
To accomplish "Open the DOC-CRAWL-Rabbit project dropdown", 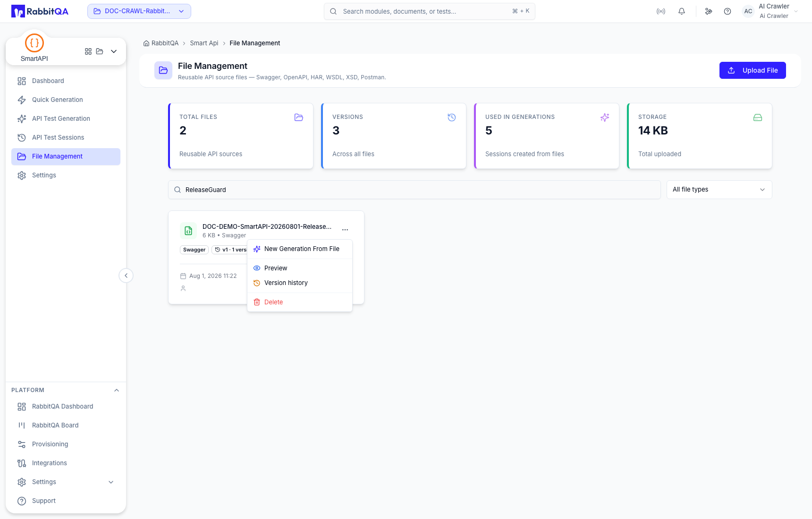I will coord(139,11).
